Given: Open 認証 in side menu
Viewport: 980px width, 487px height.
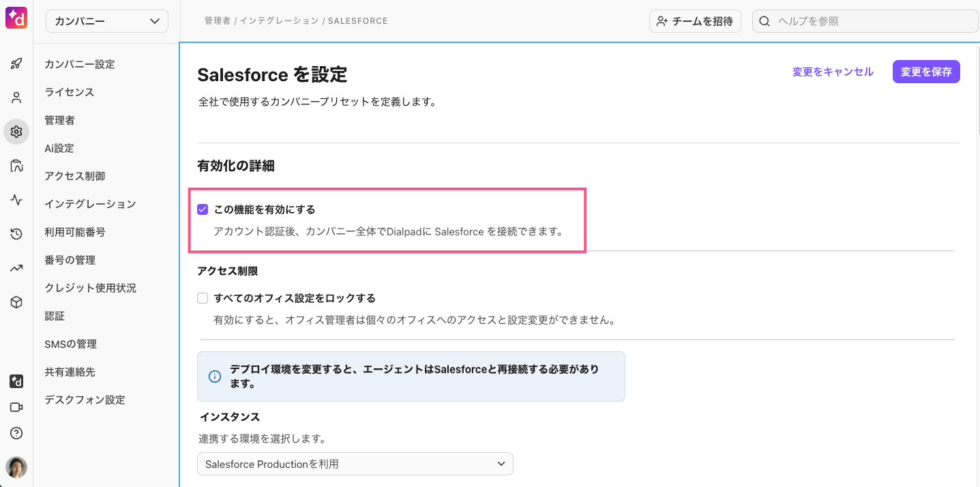Looking at the screenshot, I should click(55, 316).
